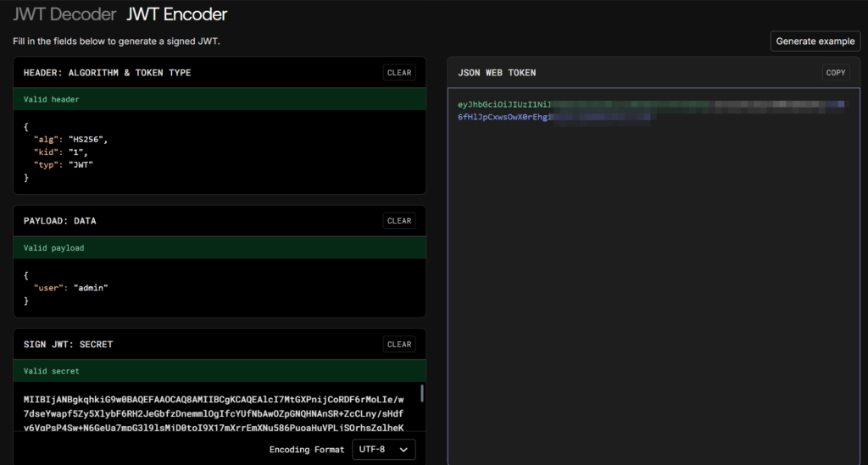The image size is (868, 465).
Task: Copy the generated JSON Web Token
Action: coord(836,73)
